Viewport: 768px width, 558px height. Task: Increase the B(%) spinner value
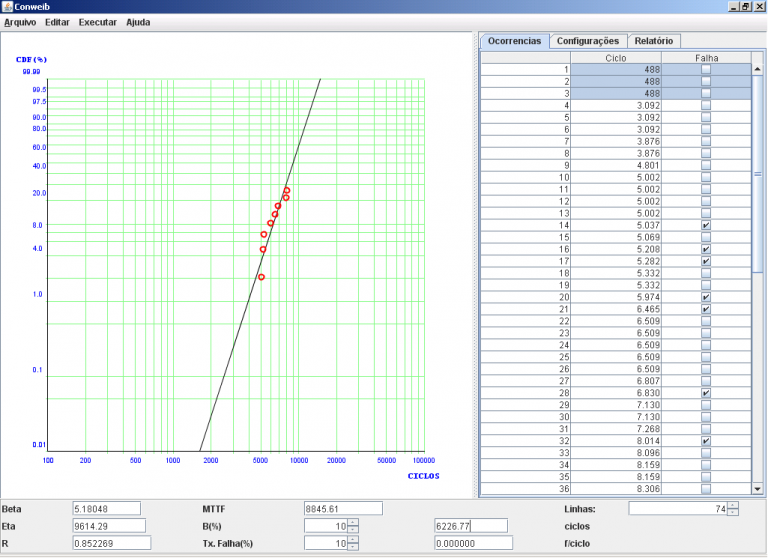click(x=353, y=521)
